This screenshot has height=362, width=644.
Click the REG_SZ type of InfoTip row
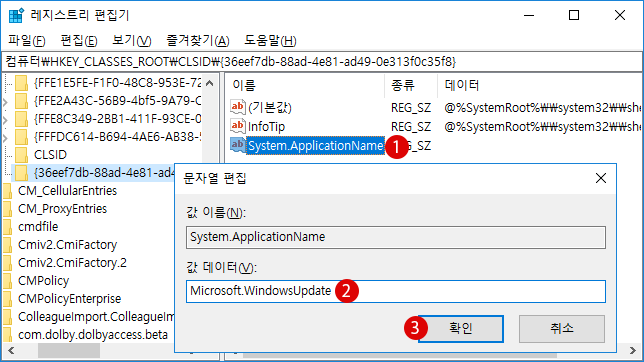coord(411,127)
